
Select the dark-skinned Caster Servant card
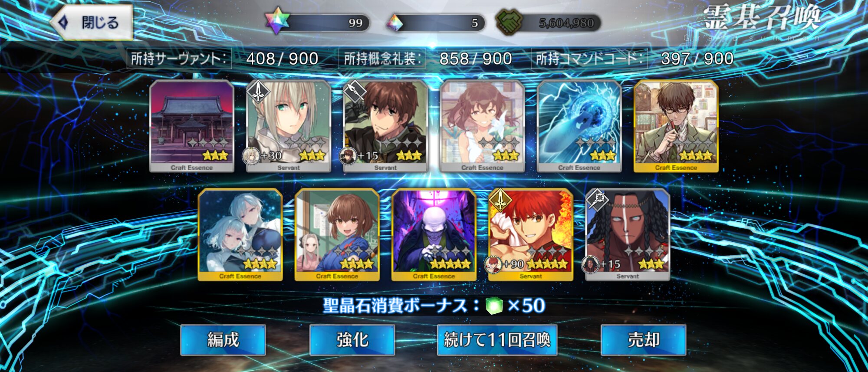click(628, 235)
